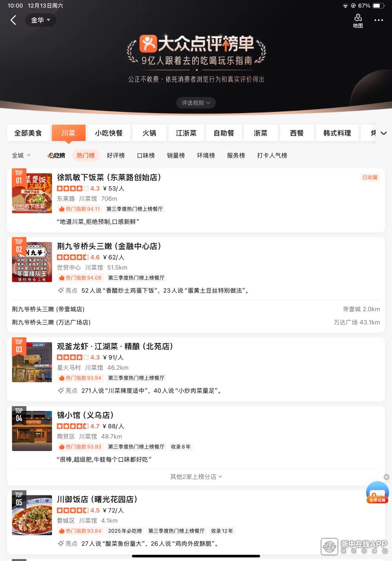392x561 pixels.
Task: Open the 川御饭店 restaurant thumbnail
Action: [x=32, y=515]
